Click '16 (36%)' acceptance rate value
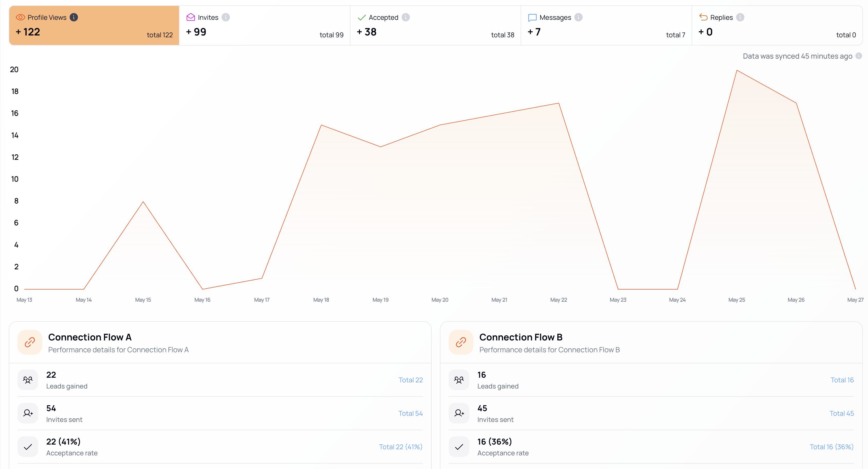Image resolution: width=868 pixels, height=469 pixels. (x=495, y=442)
